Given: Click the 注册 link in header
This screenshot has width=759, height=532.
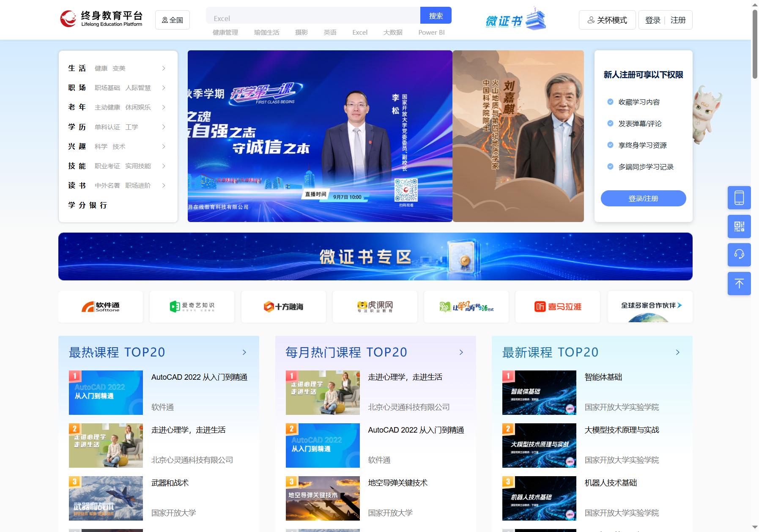Looking at the screenshot, I should coord(678,20).
